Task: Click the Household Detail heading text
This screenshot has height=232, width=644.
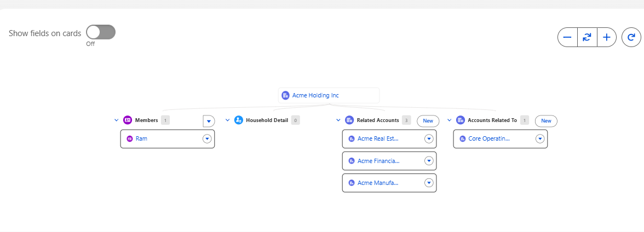Action: click(267, 120)
